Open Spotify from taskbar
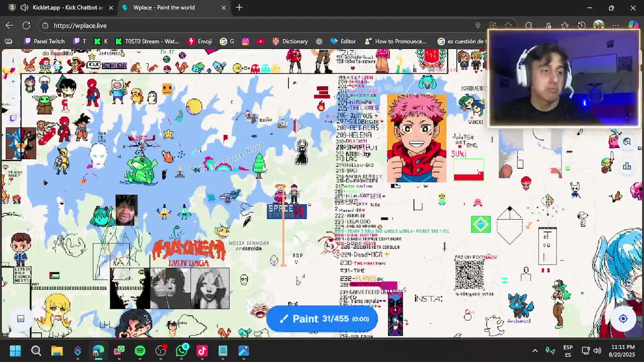Viewport: 644px width, 362px height. 140,350
